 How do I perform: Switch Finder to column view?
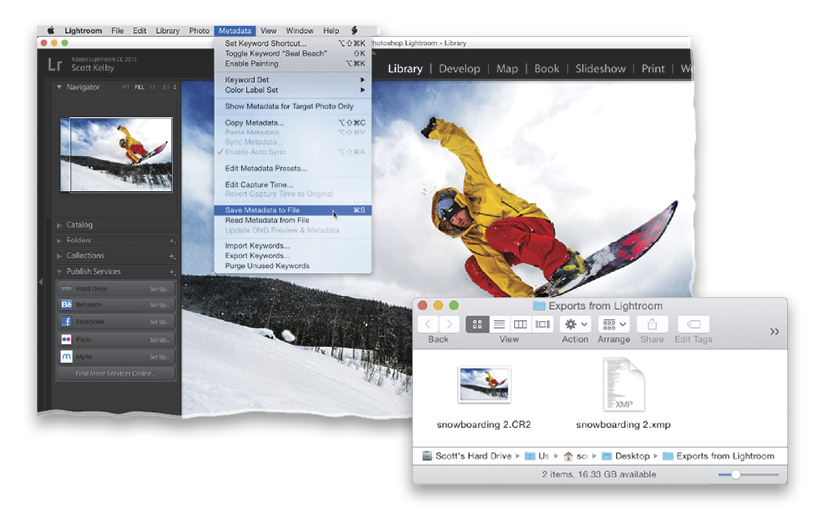pos(520,324)
